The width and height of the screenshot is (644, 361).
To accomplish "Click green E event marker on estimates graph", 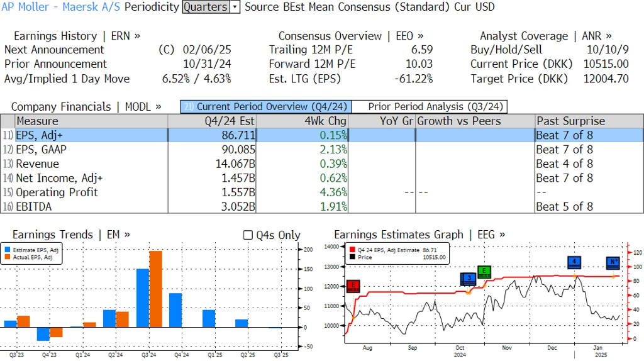I will point(484,272).
